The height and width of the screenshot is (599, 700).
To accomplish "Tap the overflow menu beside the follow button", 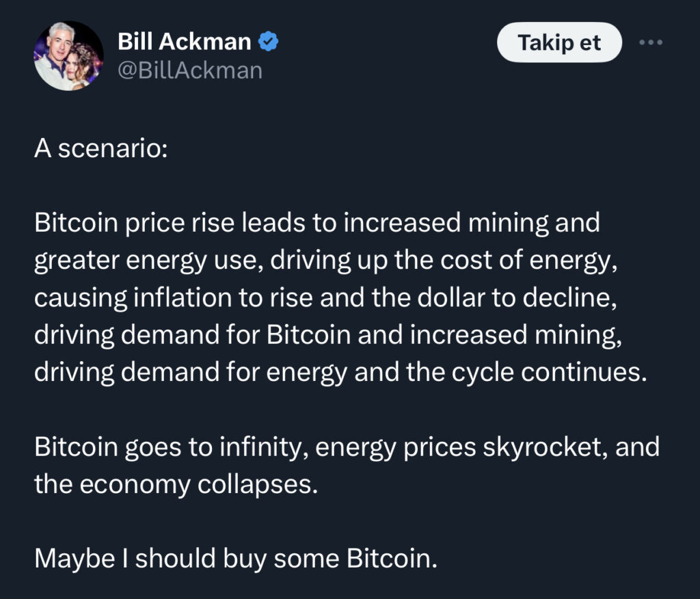I will point(651,42).
